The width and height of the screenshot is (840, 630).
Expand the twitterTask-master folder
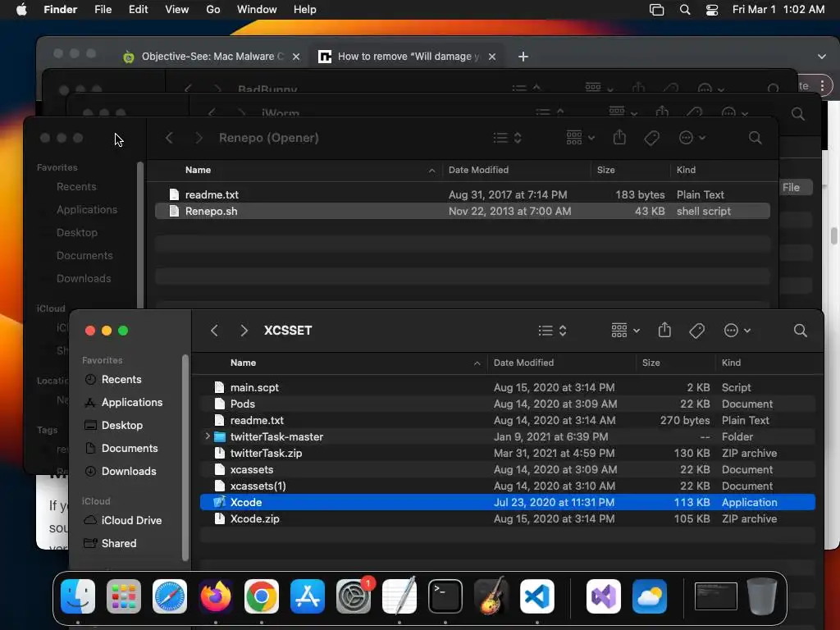(x=208, y=436)
